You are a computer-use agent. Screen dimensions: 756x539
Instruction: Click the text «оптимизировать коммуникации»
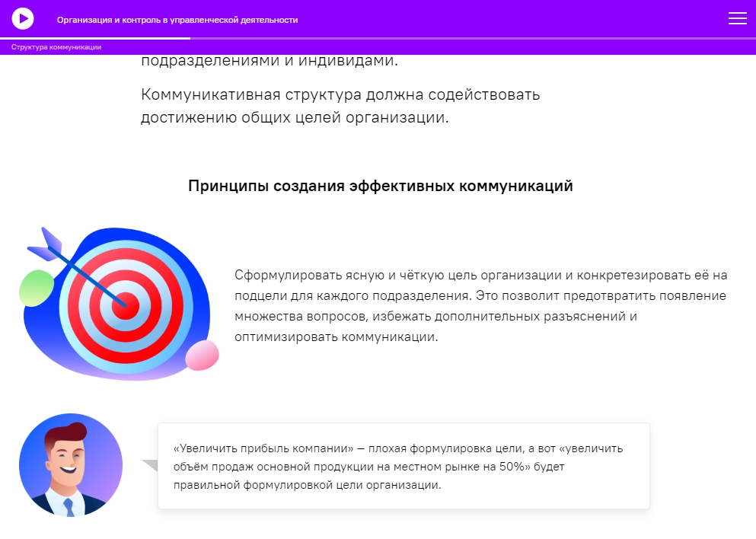pyautogui.click(x=337, y=336)
